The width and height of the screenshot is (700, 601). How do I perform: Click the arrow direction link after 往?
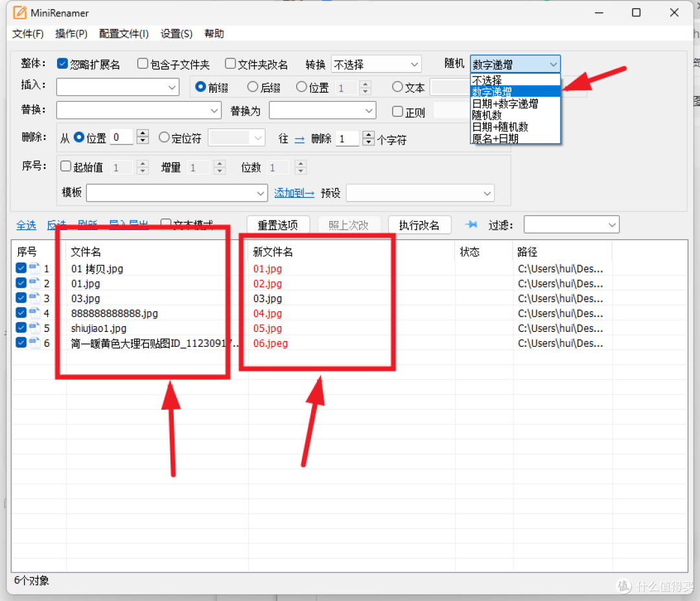click(x=299, y=139)
